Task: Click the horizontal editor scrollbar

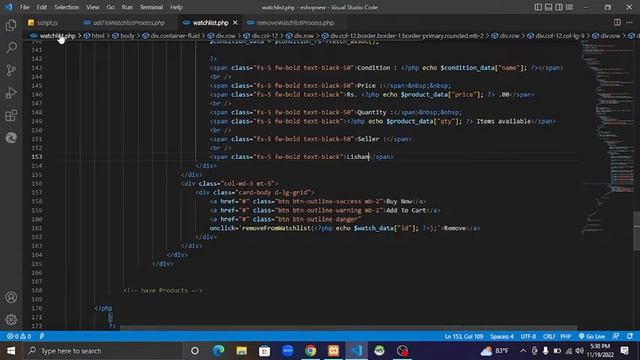Action: (x=348, y=328)
